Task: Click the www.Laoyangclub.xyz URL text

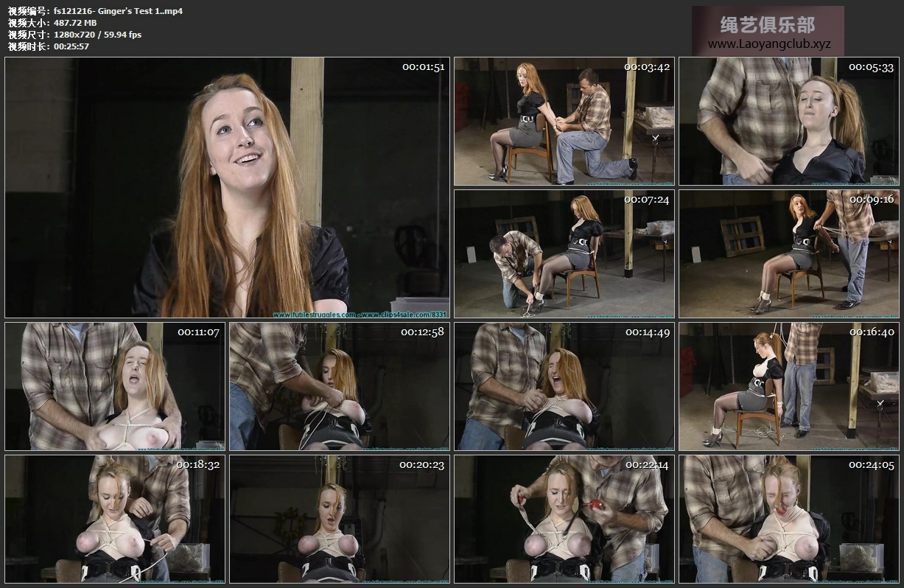Action: point(768,44)
